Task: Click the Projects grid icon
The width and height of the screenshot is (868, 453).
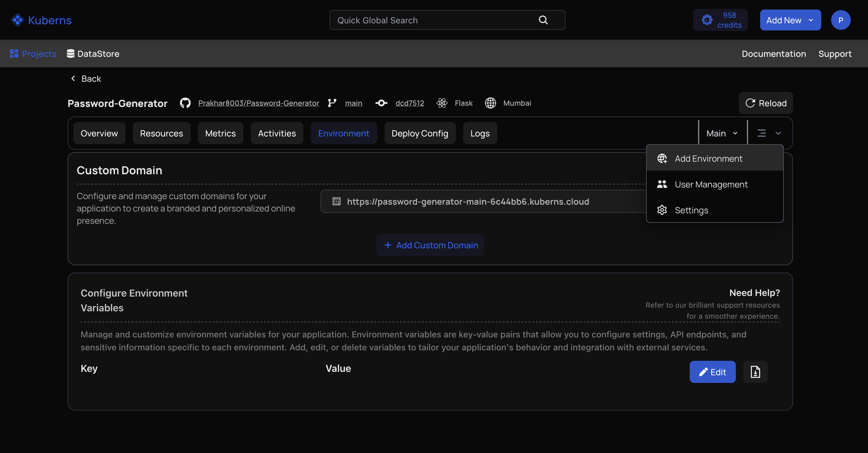Action: tap(14, 53)
